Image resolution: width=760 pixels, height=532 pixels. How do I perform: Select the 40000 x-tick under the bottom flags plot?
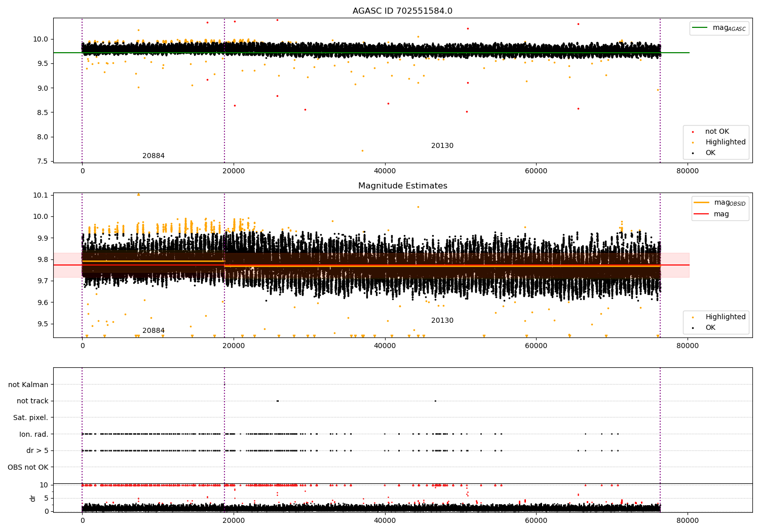385,520
